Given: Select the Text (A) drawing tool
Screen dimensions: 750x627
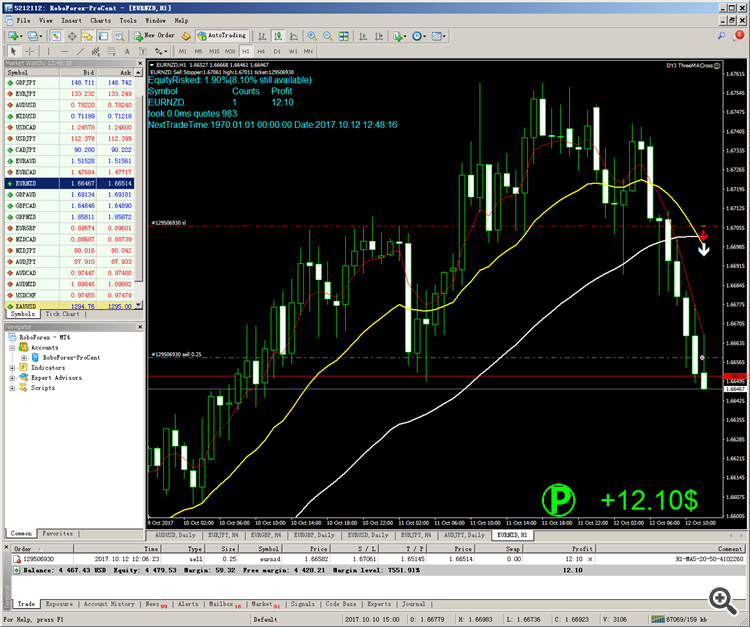Looking at the screenshot, I should coord(127,51).
